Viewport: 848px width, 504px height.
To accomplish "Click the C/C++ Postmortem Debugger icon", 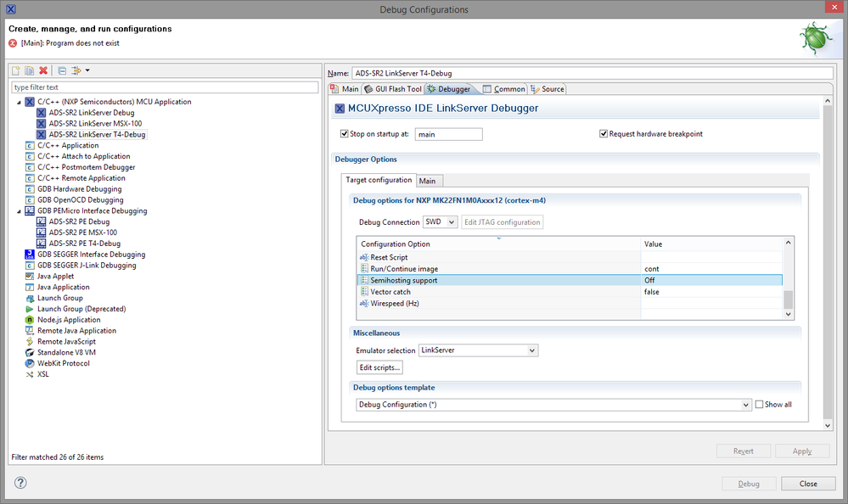I will click(30, 167).
